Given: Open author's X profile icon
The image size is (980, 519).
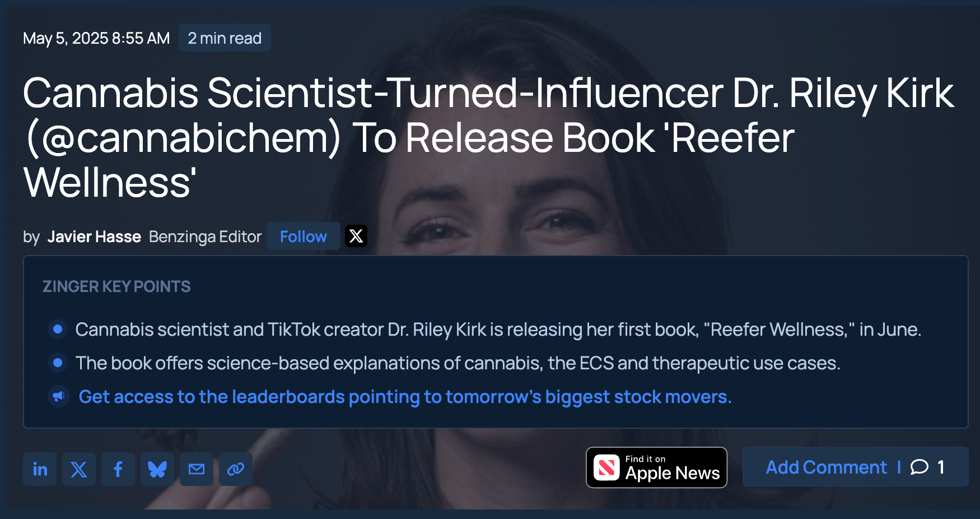Looking at the screenshot, I should 356,236.
